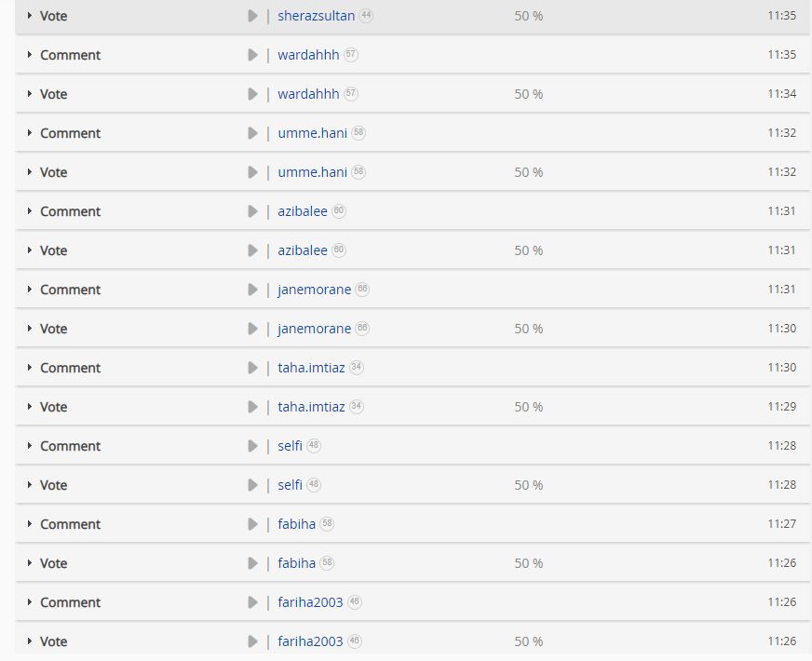Click play arrow icon in fariha2003 Comment row

point(252,602)
